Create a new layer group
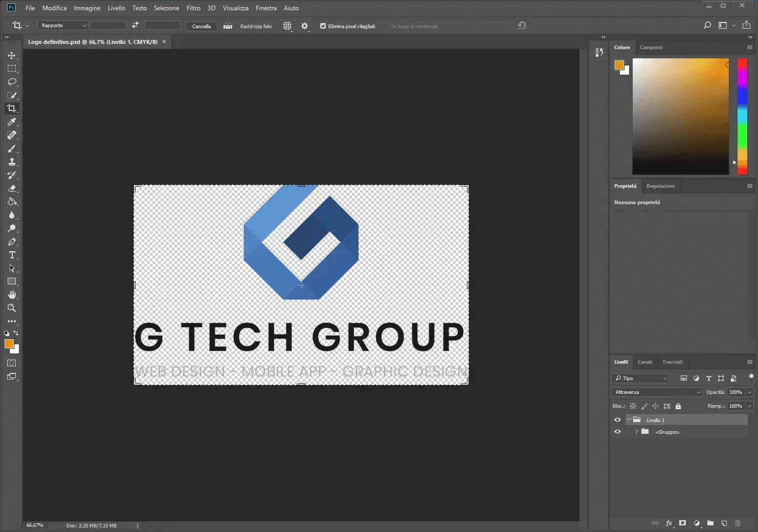 tap(710, 523)
